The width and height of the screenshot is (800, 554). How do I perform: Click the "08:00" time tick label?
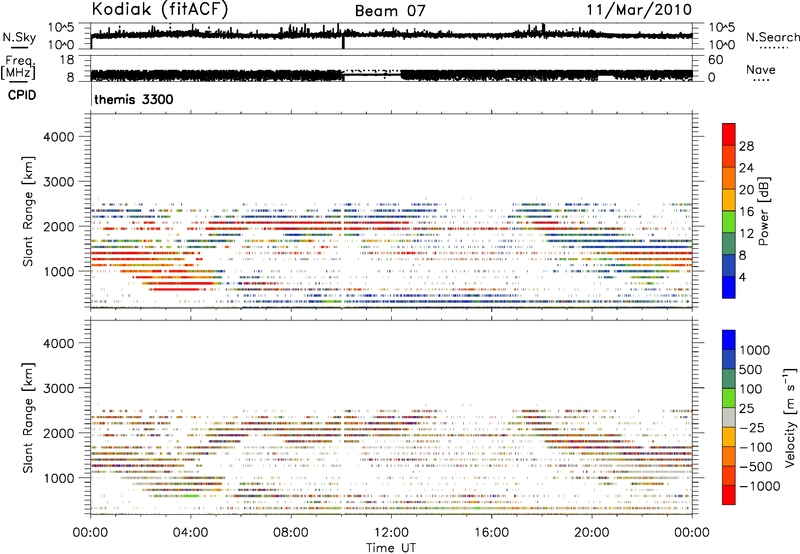click(x=291, y=533)
